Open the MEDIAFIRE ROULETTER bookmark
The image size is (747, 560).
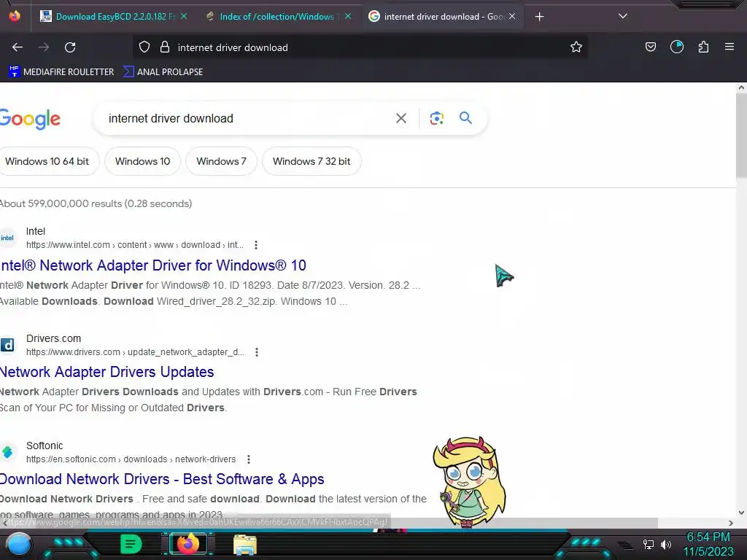tap(61, 72)
